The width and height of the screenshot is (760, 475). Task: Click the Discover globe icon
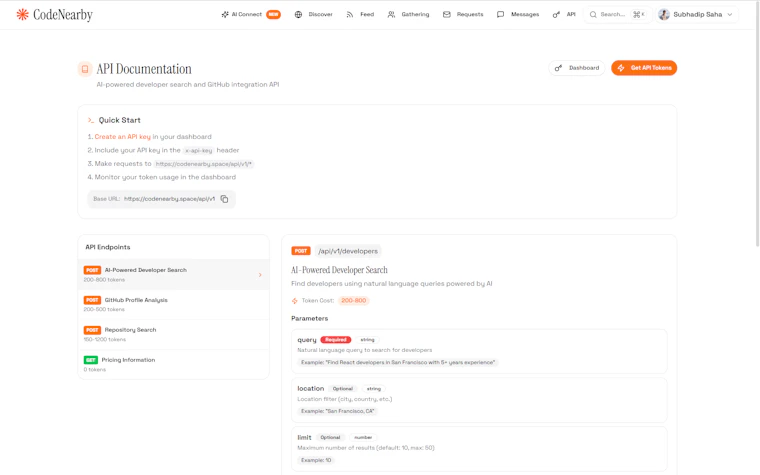[x=299, y=15]
